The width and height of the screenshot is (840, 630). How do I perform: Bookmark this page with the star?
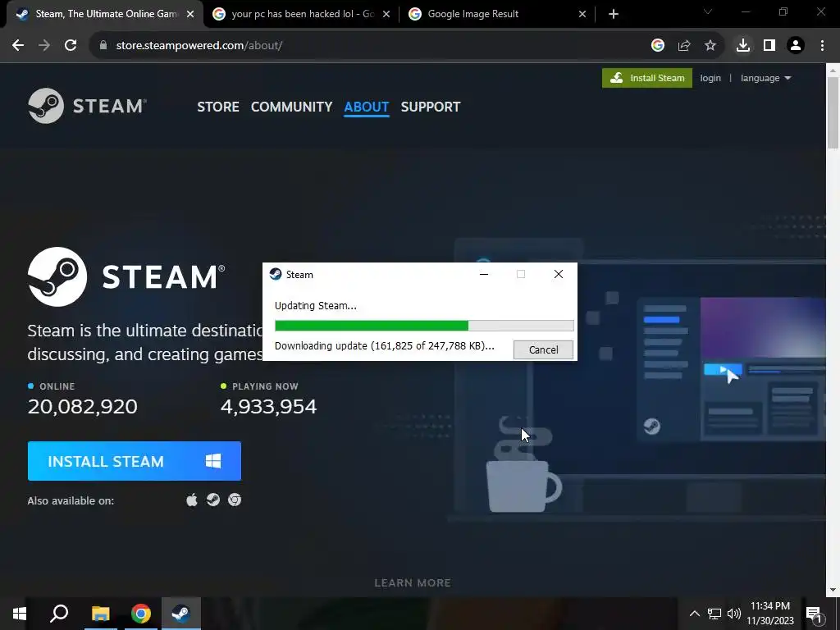[710, 46]
